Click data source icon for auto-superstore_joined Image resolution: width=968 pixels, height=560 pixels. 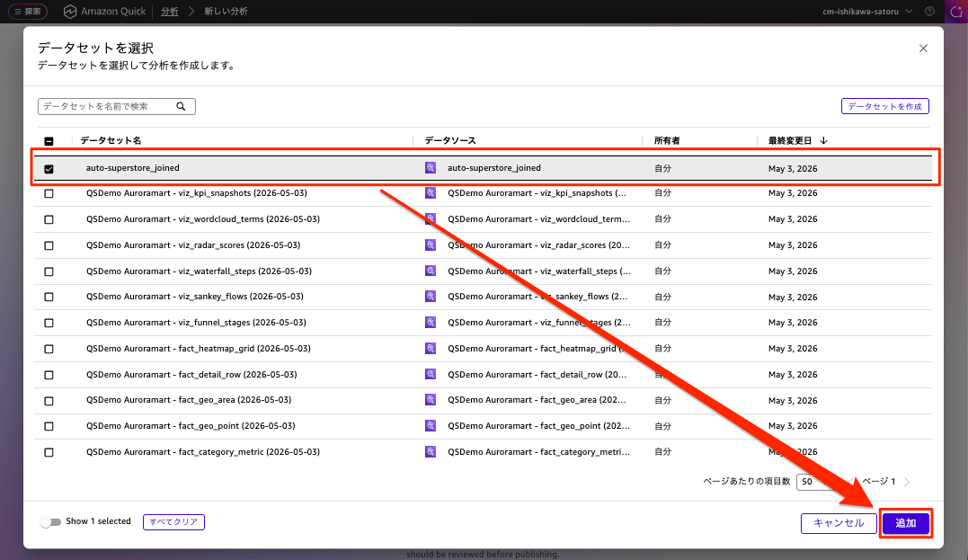pos(431,167)
